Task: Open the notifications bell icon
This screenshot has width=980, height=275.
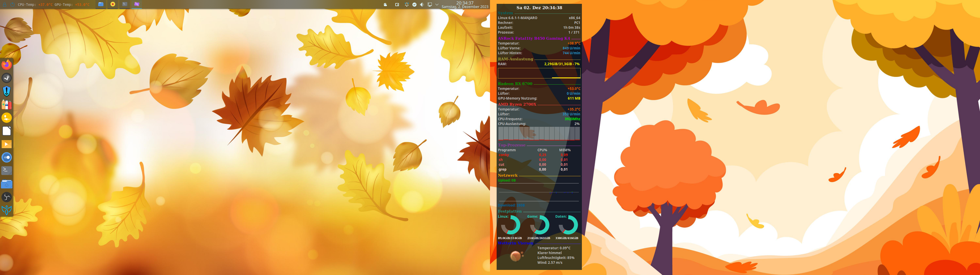Action: [407, 5]
